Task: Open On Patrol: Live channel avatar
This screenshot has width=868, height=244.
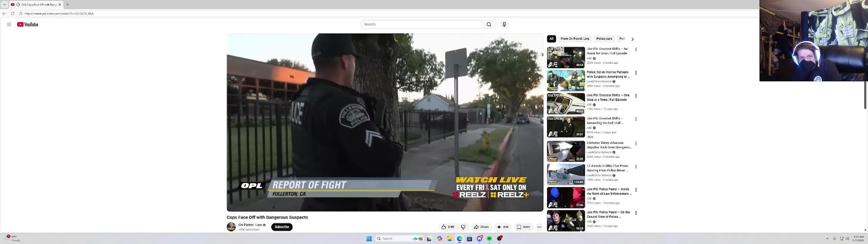Action: 231,227
